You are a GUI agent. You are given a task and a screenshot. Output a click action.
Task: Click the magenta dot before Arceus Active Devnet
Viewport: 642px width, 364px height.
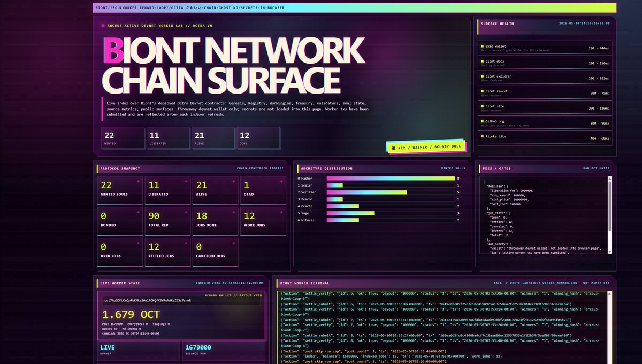(x=103, y=25)
